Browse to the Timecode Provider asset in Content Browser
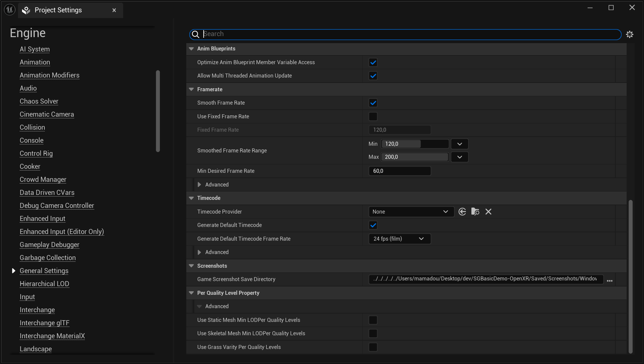644x364 pixels. coord(475,212)
